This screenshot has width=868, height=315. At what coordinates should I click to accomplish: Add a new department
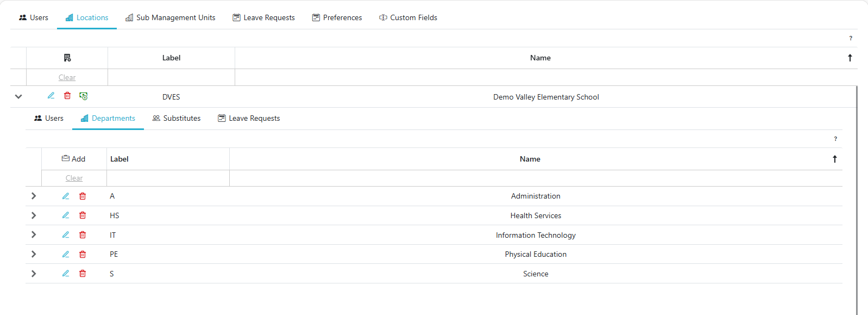74,159
